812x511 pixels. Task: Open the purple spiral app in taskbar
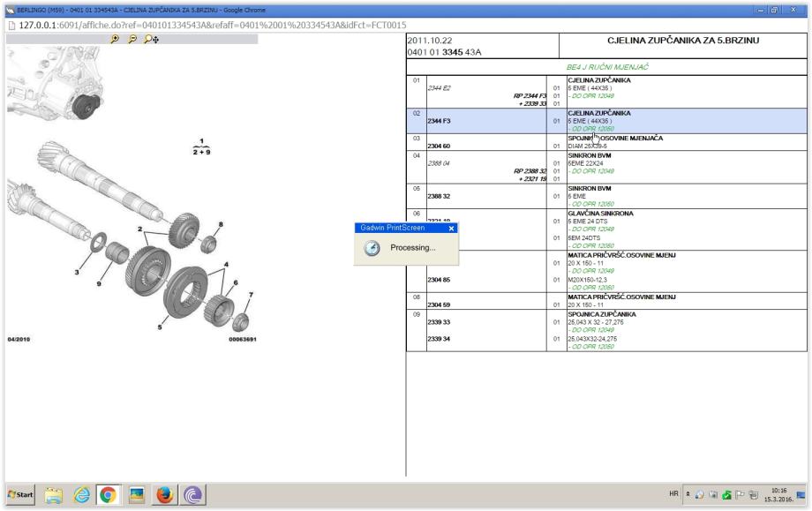point(192,495)
